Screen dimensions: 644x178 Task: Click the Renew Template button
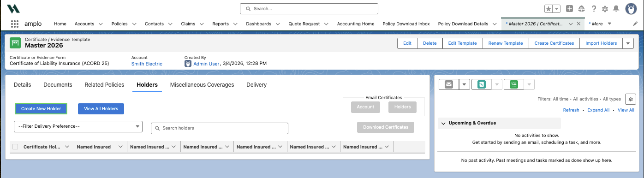(506, 43)
